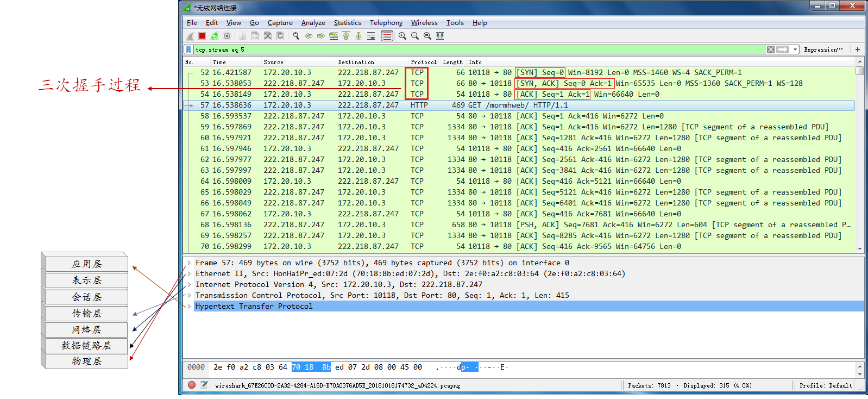The width and height of the screenshot is (868, 399).
Task: Add a filter button with plus sign
Action: pos(858,49)
